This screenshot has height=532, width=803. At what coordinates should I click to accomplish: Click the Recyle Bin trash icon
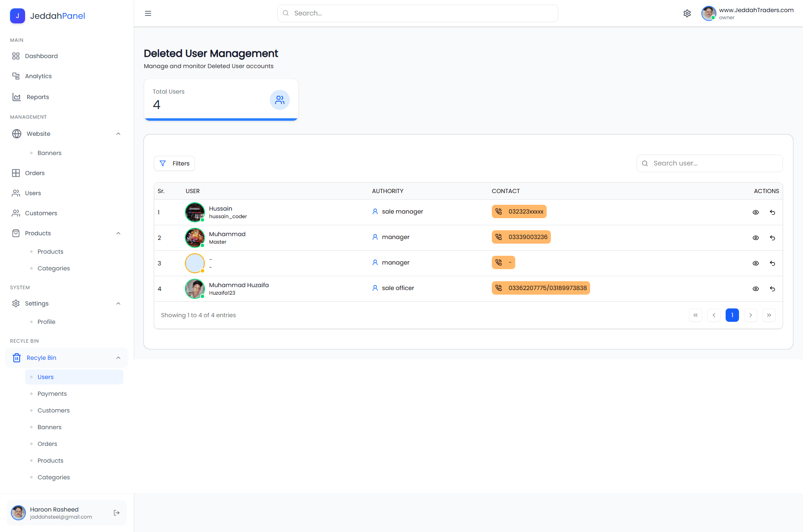tap(17, 358)
